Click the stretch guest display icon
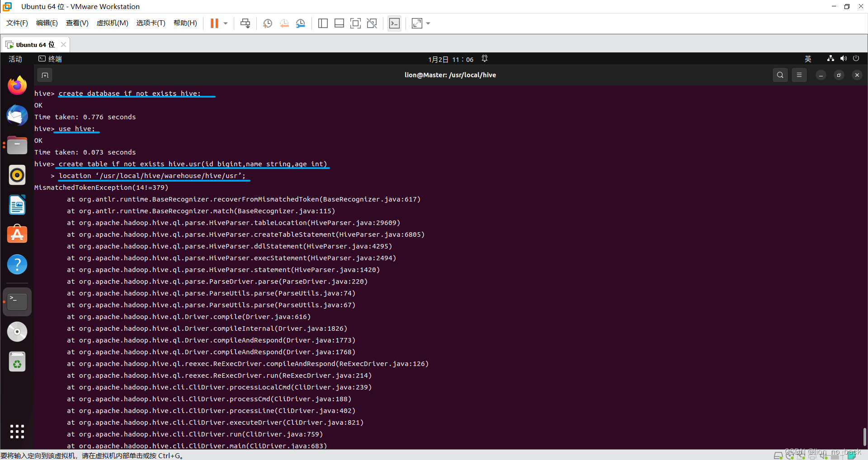This screenshot has height=460, width=868. (417, 23)
